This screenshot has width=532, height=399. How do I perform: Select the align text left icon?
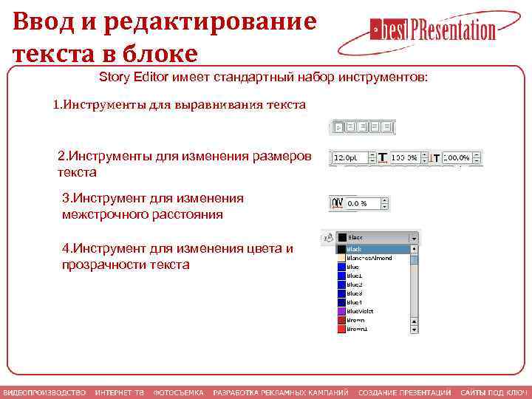338,127
